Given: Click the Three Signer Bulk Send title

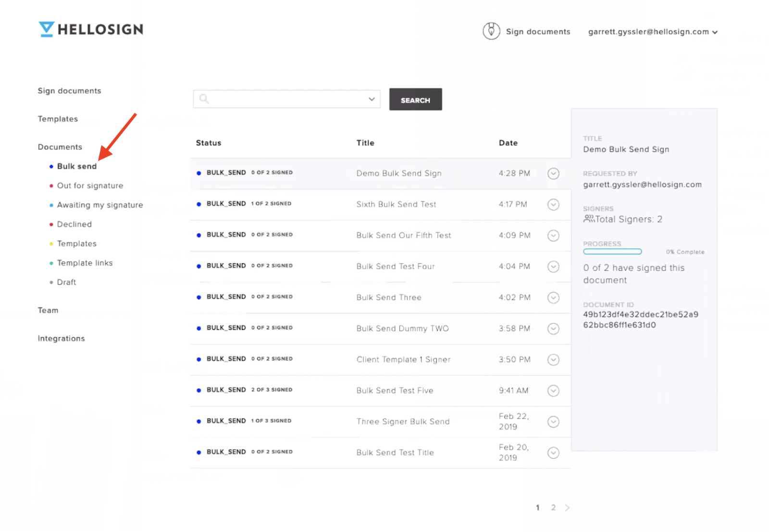Looking at the screenshot, I should click(403, 421).
